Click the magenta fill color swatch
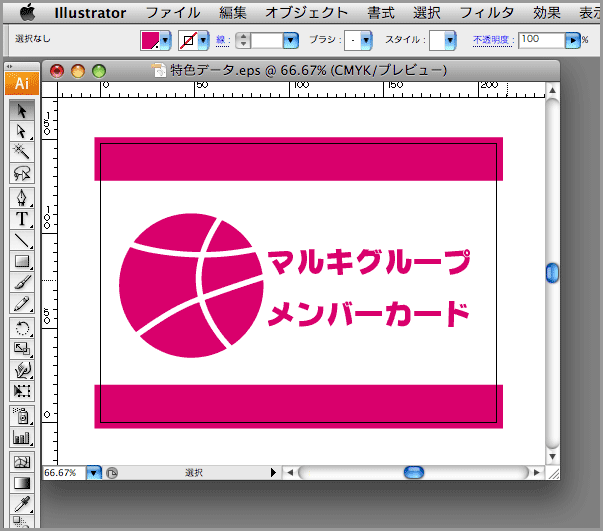This screenshot has height=531, width=603. 150,40
